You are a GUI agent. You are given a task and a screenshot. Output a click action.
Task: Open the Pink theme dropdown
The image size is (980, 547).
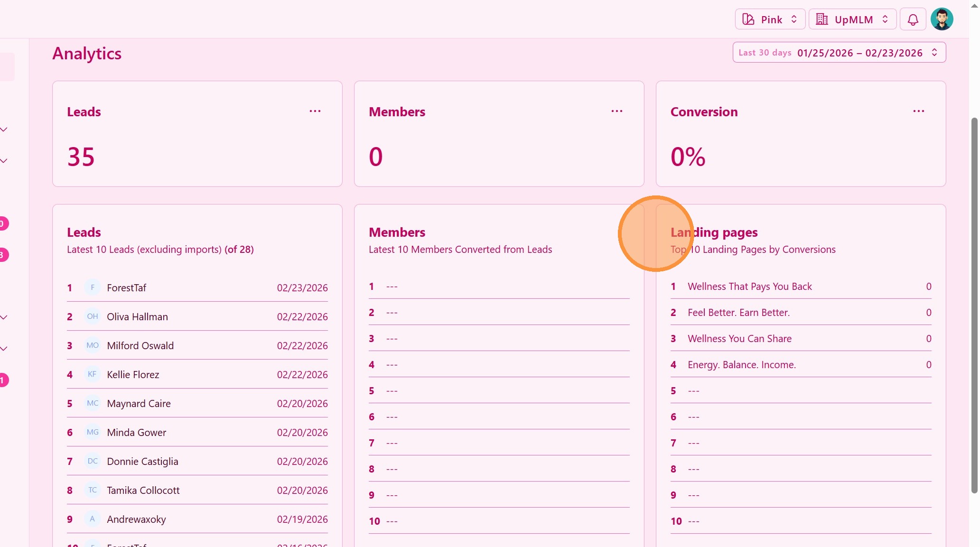click(770, 19)
